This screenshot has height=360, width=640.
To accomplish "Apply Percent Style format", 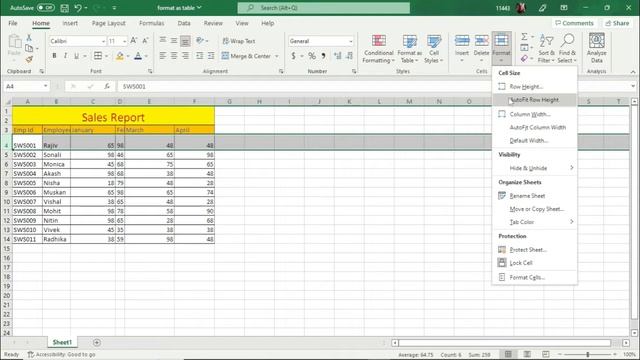I will coord(312,56).
